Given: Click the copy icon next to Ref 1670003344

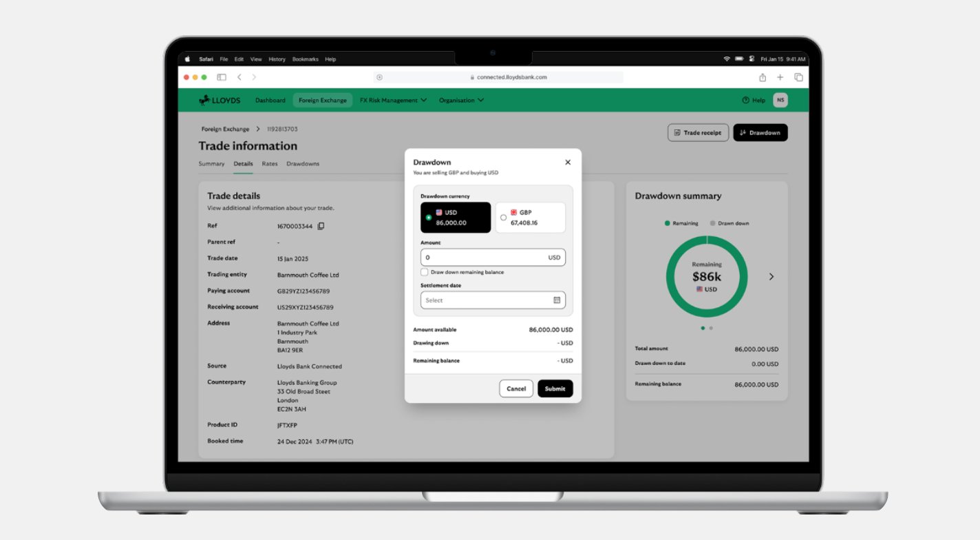Looking at the screenshot, I should [x=321, y=226].
